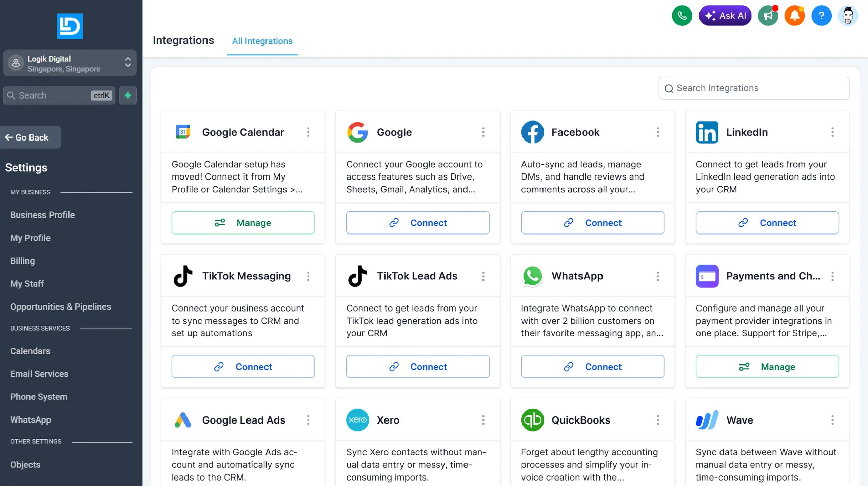This screenshot has height=486, width=868.
Task: Select the All Integrations tab
Action: pyautogui.click(x=262, y=41)
